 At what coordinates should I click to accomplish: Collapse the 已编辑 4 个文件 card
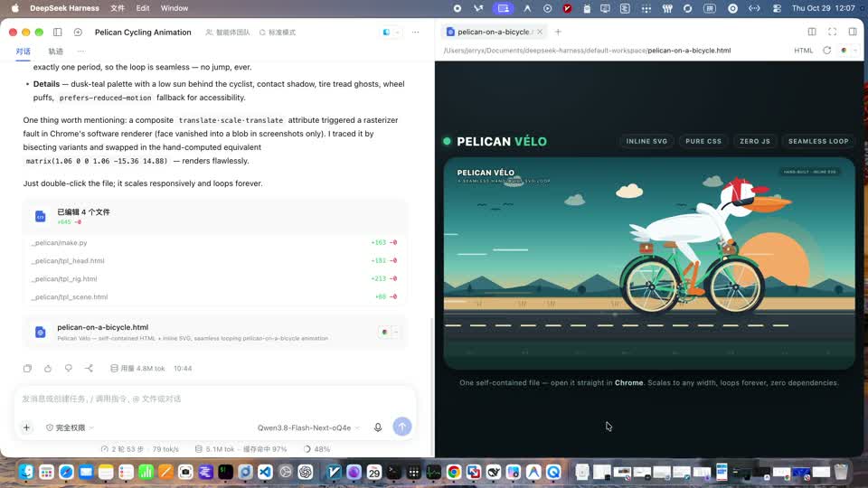coord(215,216)
